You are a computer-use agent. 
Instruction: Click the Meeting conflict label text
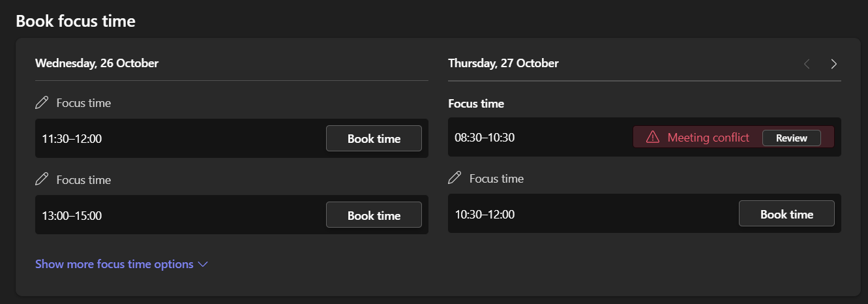708,138
